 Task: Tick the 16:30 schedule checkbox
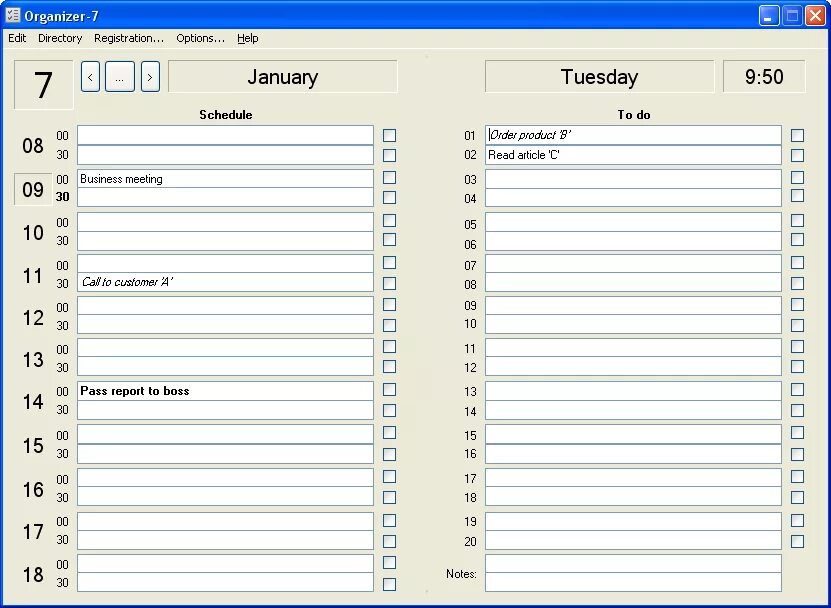(390, 497)
